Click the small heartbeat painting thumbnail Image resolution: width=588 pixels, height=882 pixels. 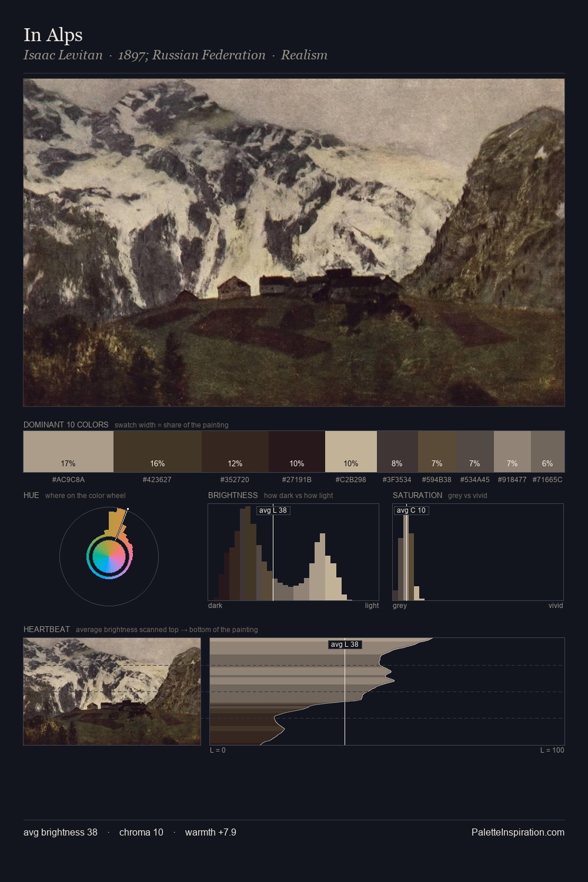tap(112, 691)
